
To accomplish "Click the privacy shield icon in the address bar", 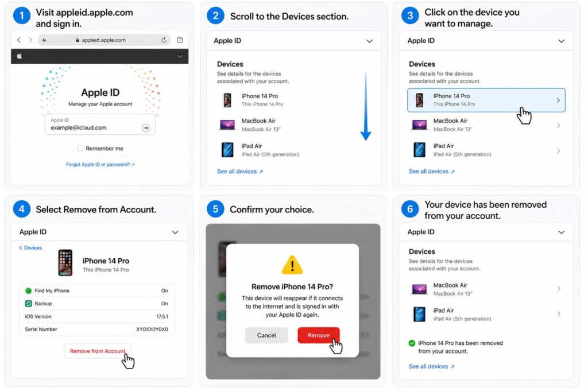I will [44, 40].
